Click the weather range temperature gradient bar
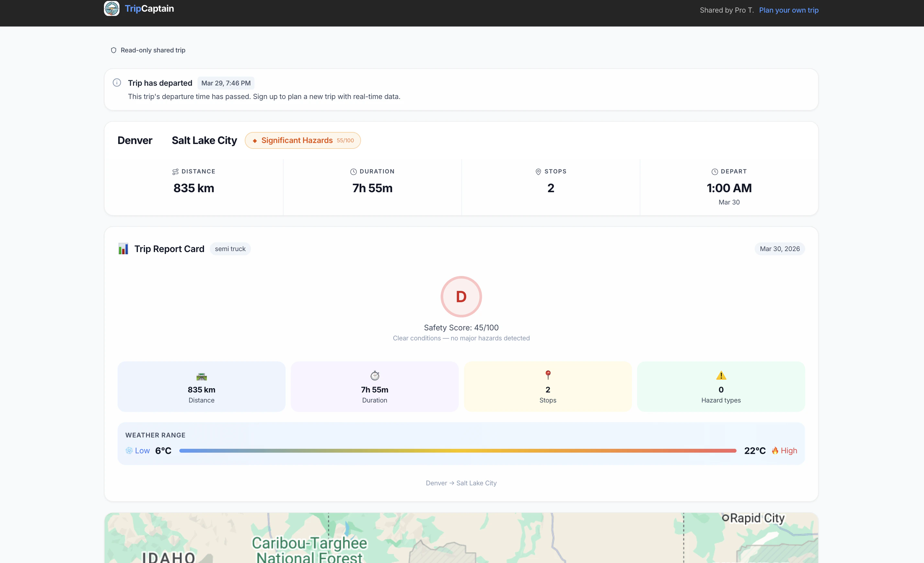Viewport: 924px width, 563px height. [x=458, y=450]
